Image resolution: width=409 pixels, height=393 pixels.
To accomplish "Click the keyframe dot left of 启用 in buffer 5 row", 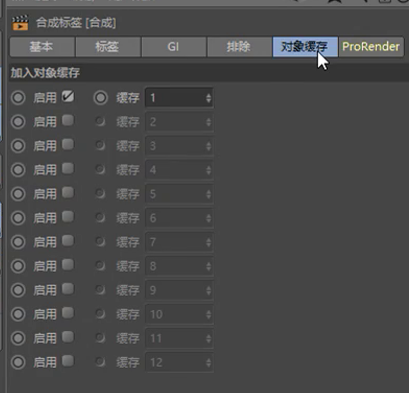I will point(18,194).
